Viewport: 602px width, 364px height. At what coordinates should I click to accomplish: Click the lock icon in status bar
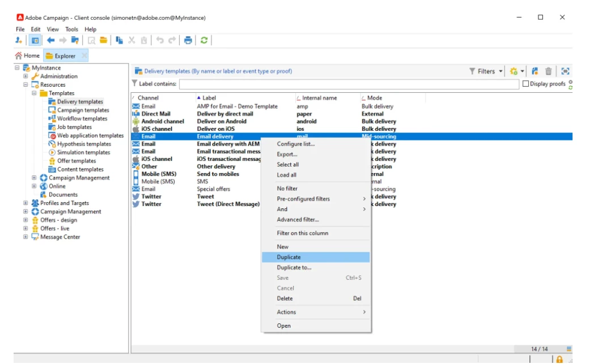tap(559, 359)
